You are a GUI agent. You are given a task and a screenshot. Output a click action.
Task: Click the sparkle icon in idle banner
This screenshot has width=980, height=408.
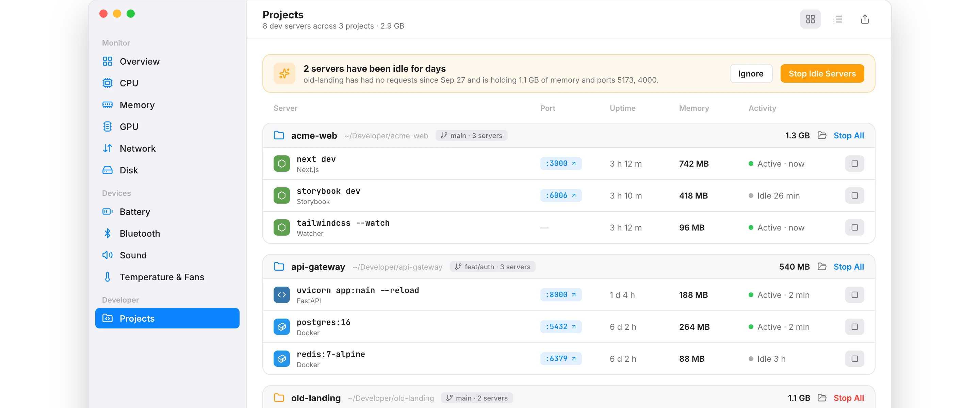click(x=284, y=73)
